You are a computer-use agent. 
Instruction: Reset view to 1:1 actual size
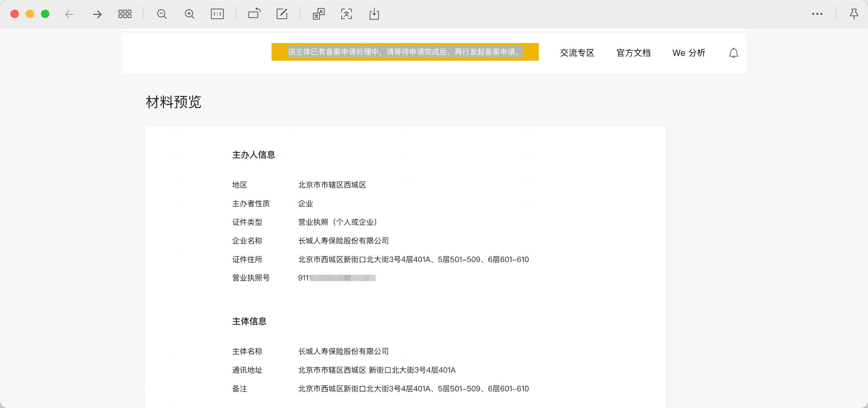tap(217, 14)
